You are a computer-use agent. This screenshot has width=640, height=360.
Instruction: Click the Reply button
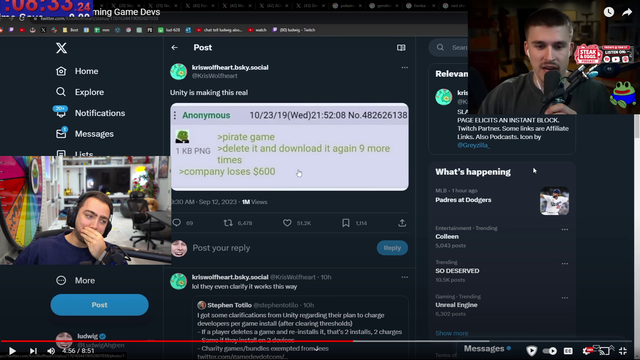click(x=392, y=248)
